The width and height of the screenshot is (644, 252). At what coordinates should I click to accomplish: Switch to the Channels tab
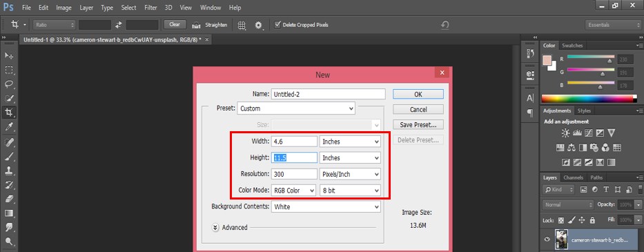click(574, 177)
